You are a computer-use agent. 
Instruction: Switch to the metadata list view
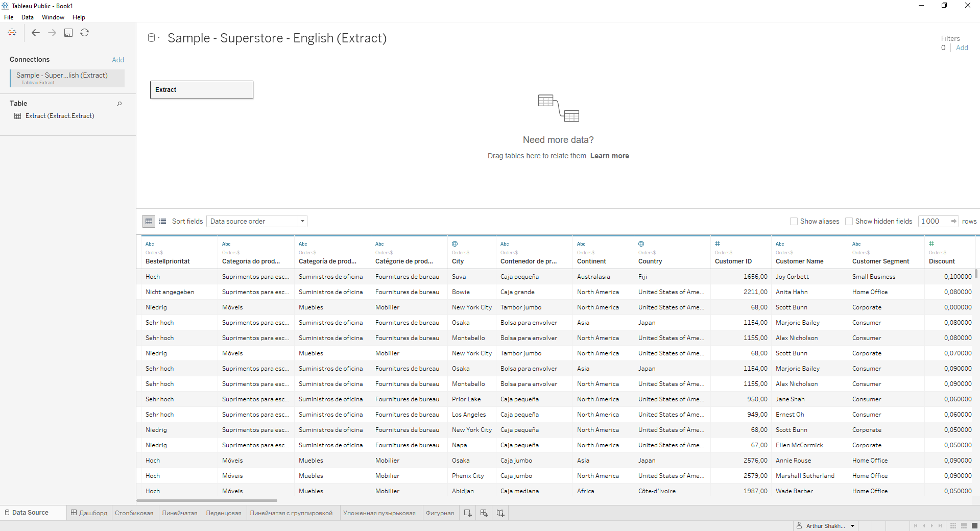[163, 221]
